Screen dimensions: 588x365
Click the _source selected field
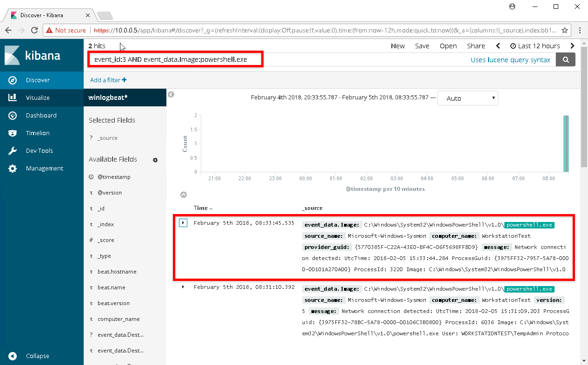(x=107, y=138)
